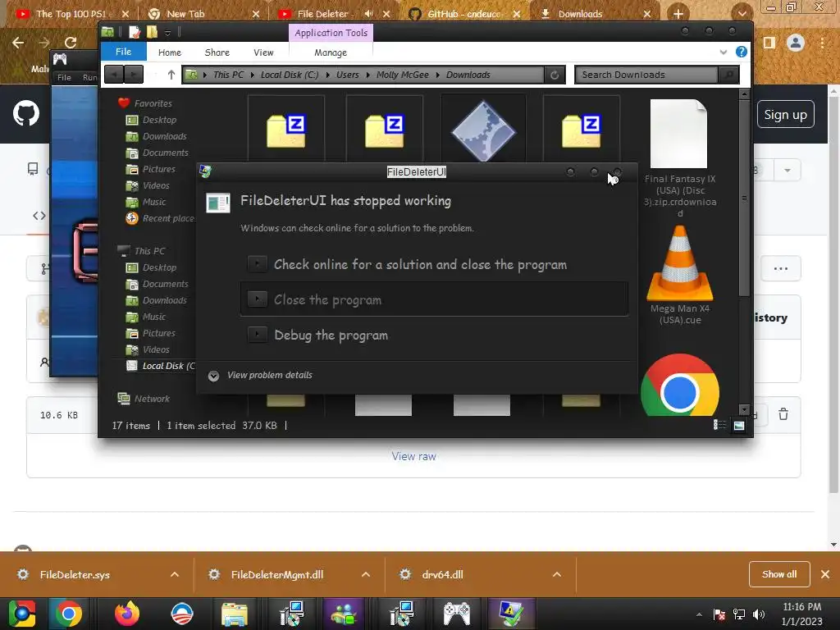Click Show all downloads button

point(779,574)
